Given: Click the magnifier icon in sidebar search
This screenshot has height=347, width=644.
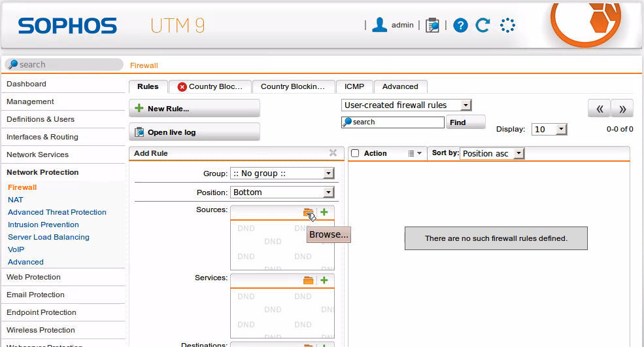Looking at the screenshot, I should tap(13, 64).
